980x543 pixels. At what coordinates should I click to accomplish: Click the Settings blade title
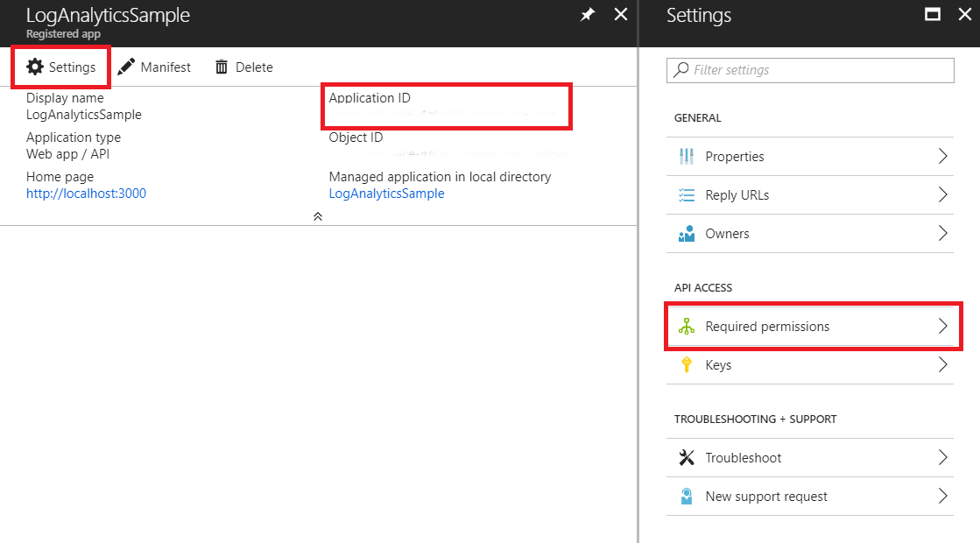pyautogui.click(x=699, y=15)
